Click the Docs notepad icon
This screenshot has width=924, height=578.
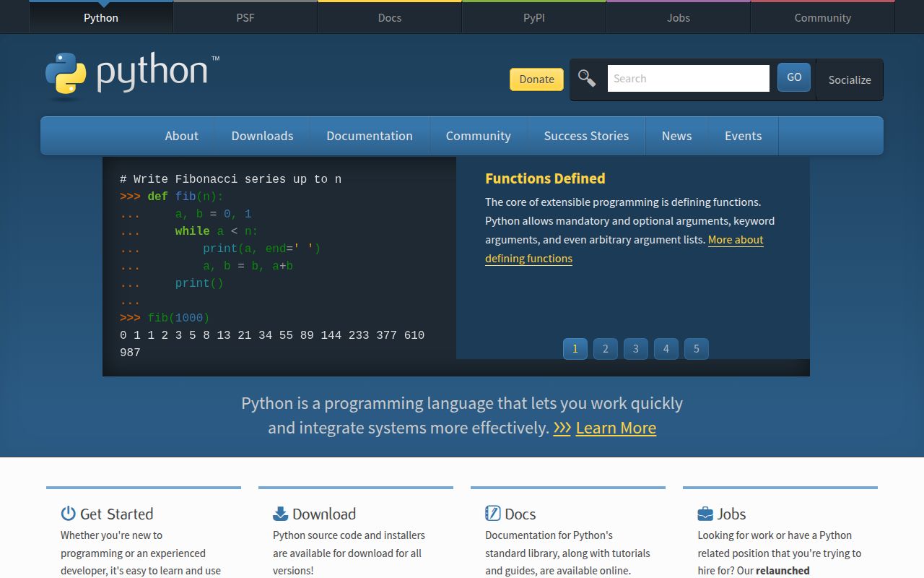click(x=492, y=514)
